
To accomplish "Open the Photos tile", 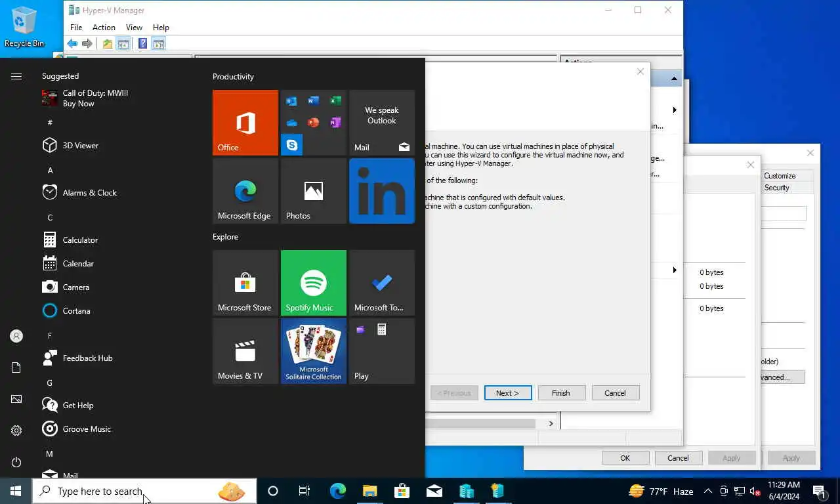I will pos(314,191).
